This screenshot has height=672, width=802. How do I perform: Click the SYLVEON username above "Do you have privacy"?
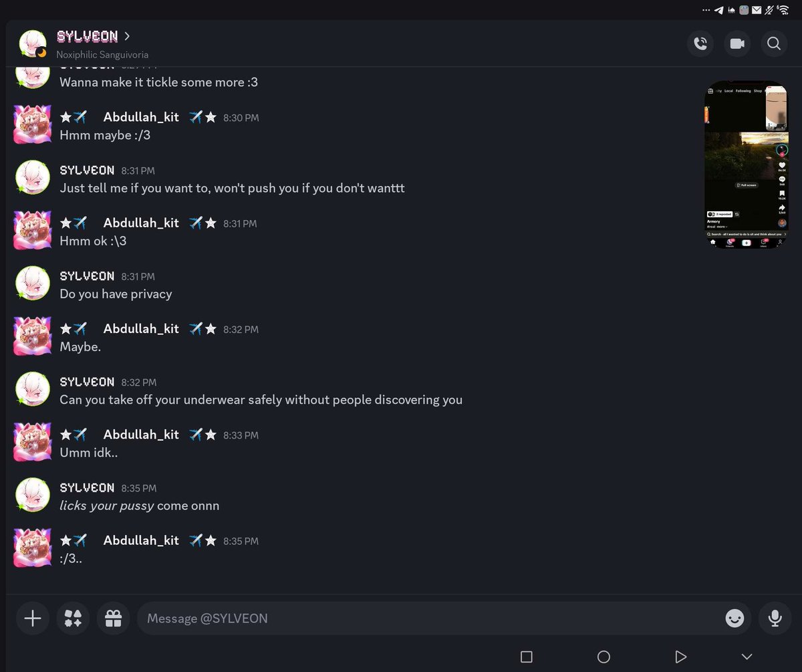coord(87,276)
